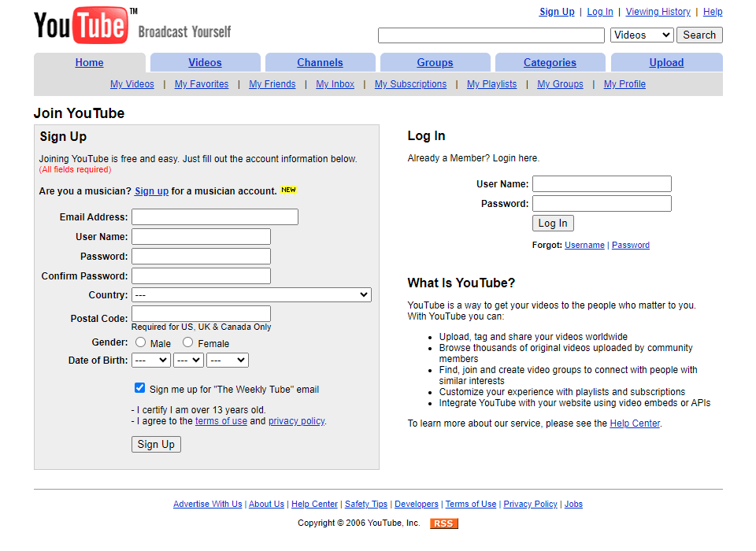Open the Help Center footer link
The image size is (756, 551).
(314, 504)
